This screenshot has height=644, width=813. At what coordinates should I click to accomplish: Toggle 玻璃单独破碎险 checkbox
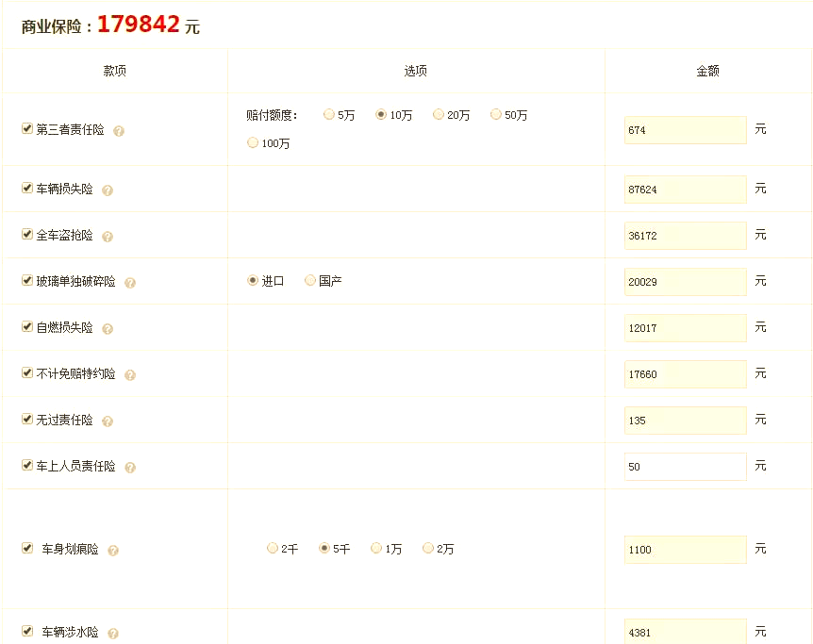(x=27, y=280)
